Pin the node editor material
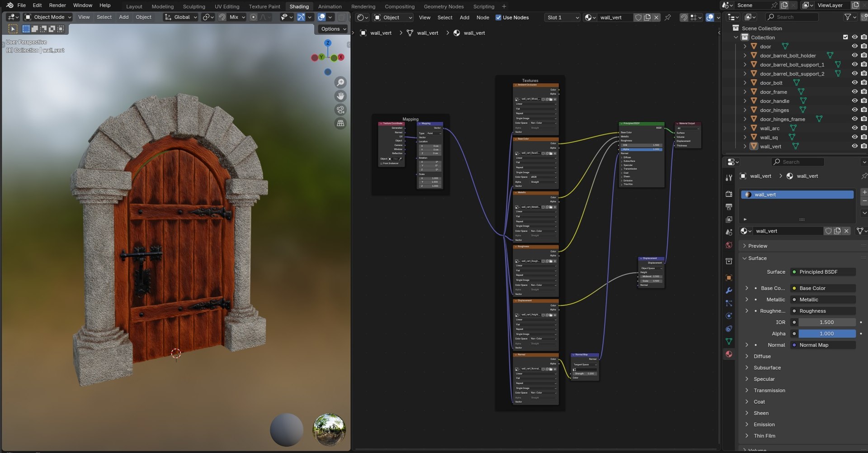868x453 pixels. click(x=668, y=18)
